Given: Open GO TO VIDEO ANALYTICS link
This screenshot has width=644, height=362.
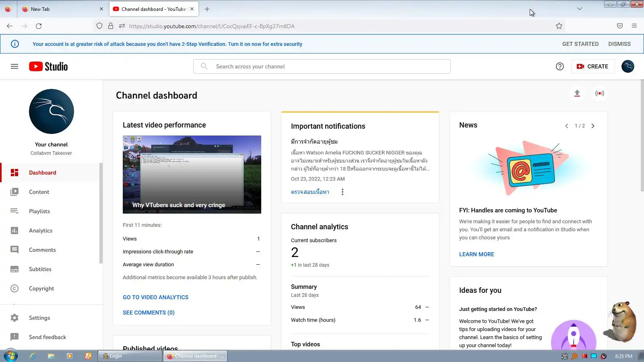Looking at the screenshot, I should (x=155, y=297).
